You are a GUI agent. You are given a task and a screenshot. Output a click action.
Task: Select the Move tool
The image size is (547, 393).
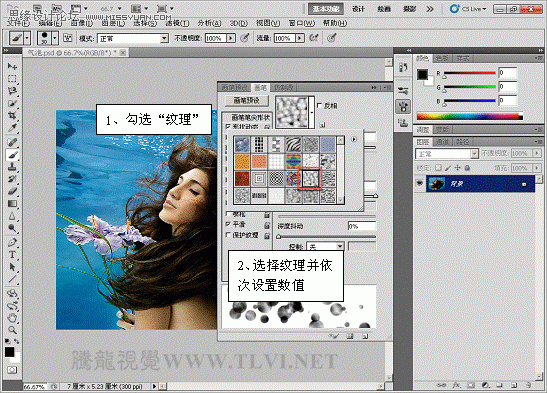pyautogui.click(x=12, y=66)
